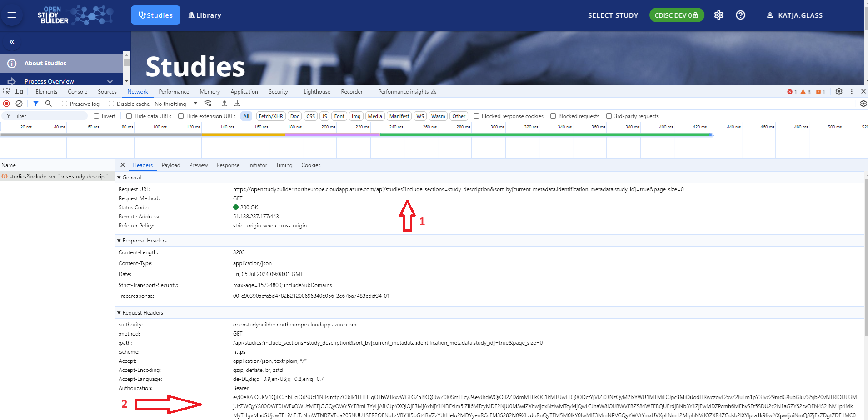This screenshot has width=868, height=420.
Task: Open network panel settings gear
Action: (x=863, y=104)
